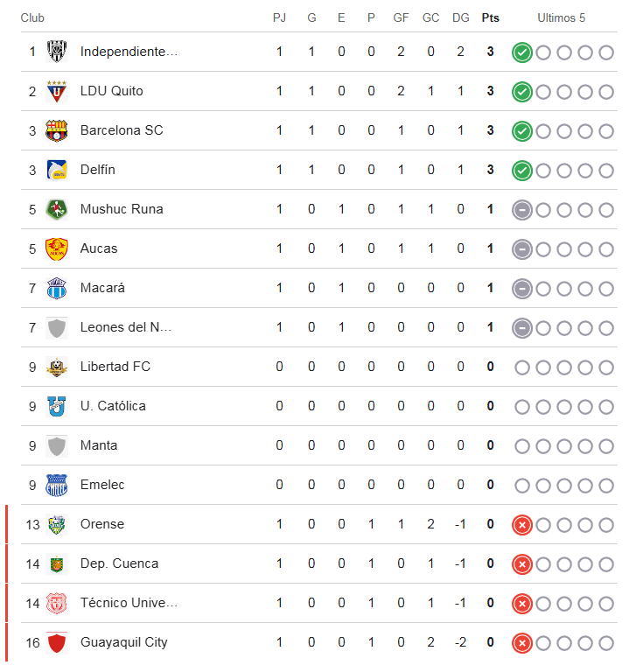Click the Mushuc Runa crest icon

coord(57,209)
